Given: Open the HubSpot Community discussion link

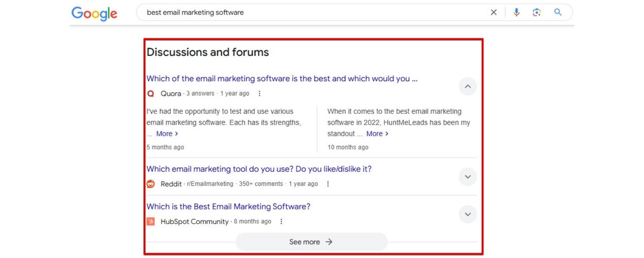Looking at the screenshot, I should pyautogui.click(x=228, y=206).
